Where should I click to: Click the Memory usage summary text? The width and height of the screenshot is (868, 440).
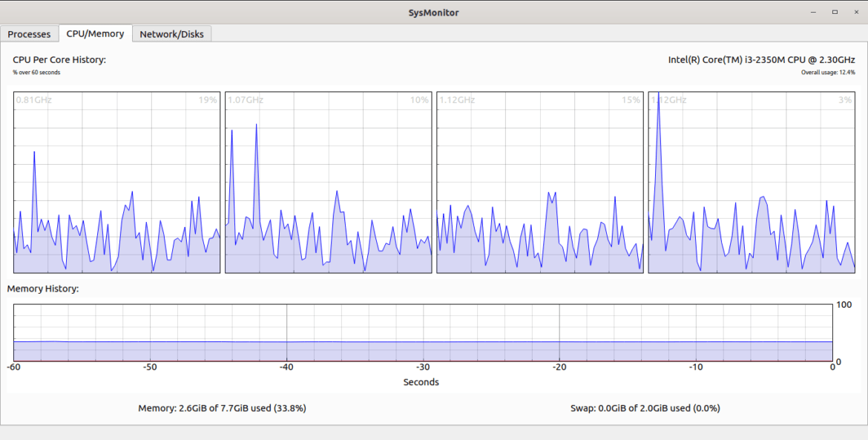click(223, 407)
